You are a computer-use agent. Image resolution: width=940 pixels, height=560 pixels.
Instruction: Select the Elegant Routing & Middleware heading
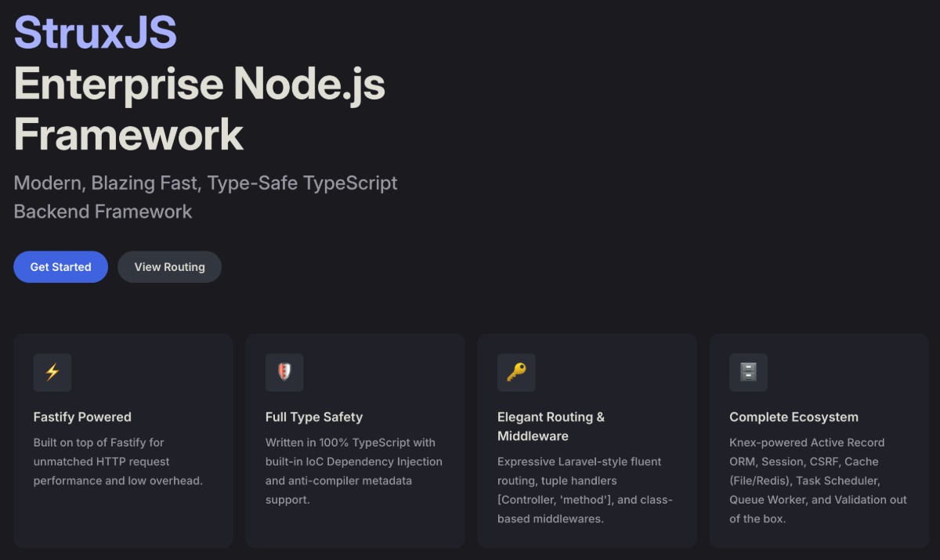(551, 426)
